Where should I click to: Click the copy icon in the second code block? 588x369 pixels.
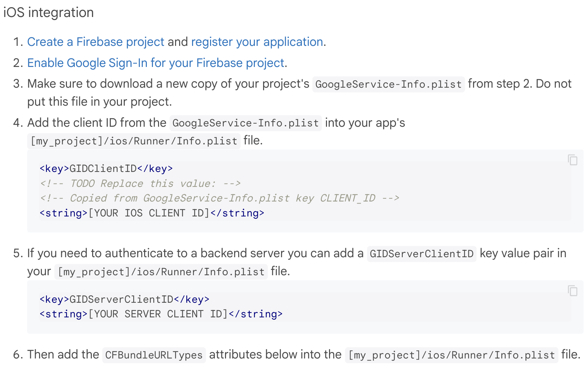click(573, 291)
